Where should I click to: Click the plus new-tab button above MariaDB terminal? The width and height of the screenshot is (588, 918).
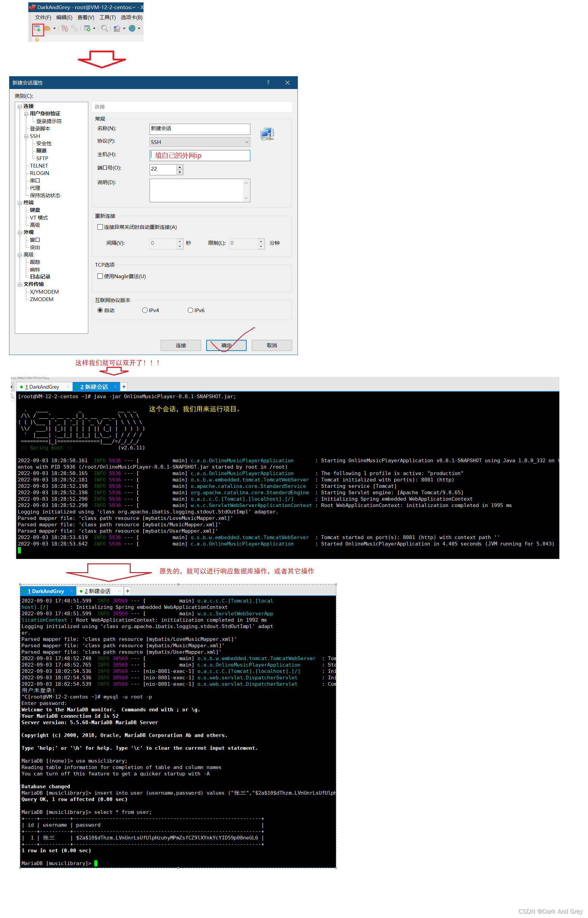128,592
